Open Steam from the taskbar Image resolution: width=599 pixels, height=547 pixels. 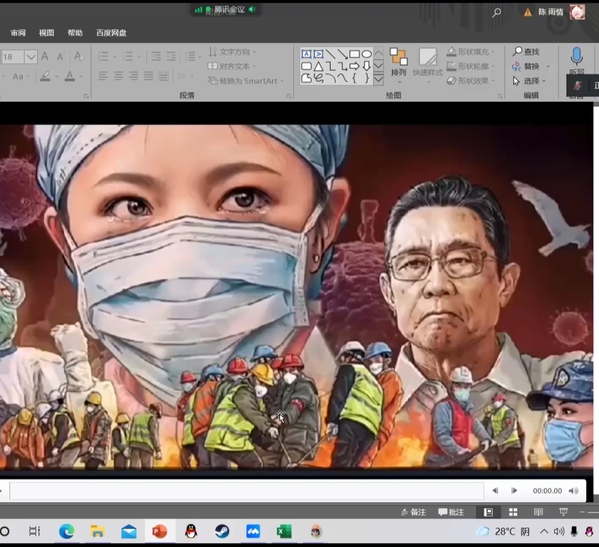pyautogui.click(x=222, y=531)
